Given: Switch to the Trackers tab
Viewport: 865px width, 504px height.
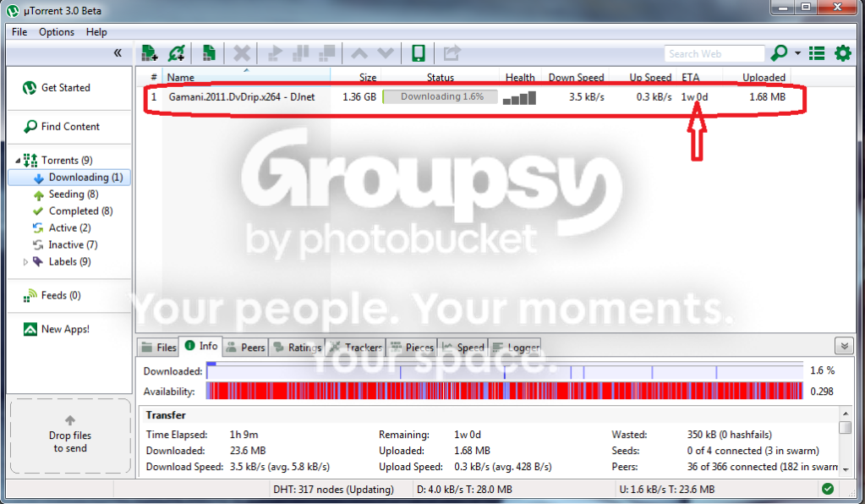Looking at the screenshot, I should click(x=356, y=348).
